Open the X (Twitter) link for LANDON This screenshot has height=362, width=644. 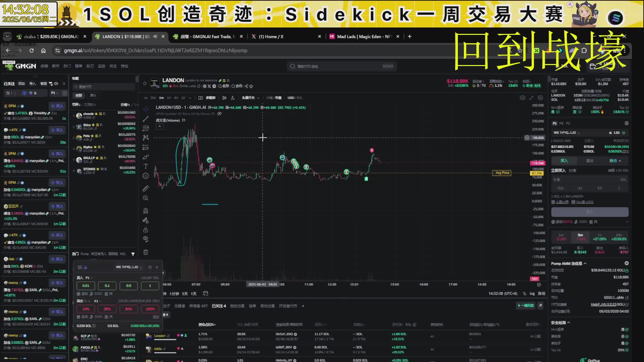point(209,86)
